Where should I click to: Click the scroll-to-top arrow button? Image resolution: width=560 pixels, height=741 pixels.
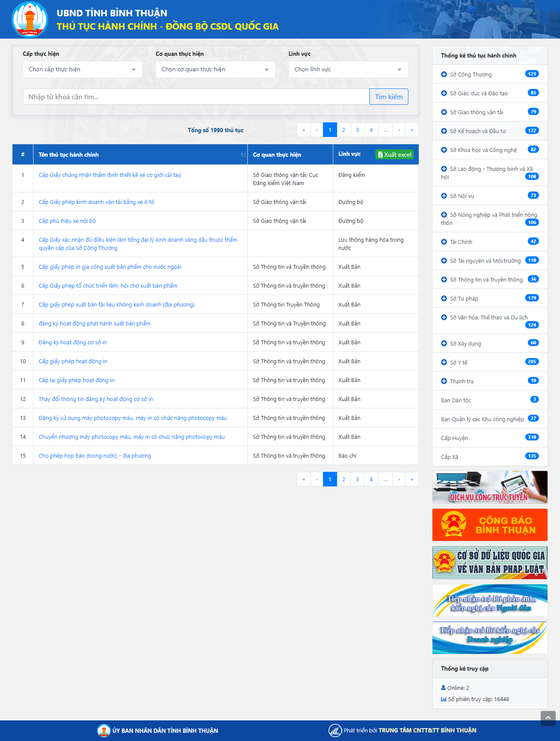548,718
